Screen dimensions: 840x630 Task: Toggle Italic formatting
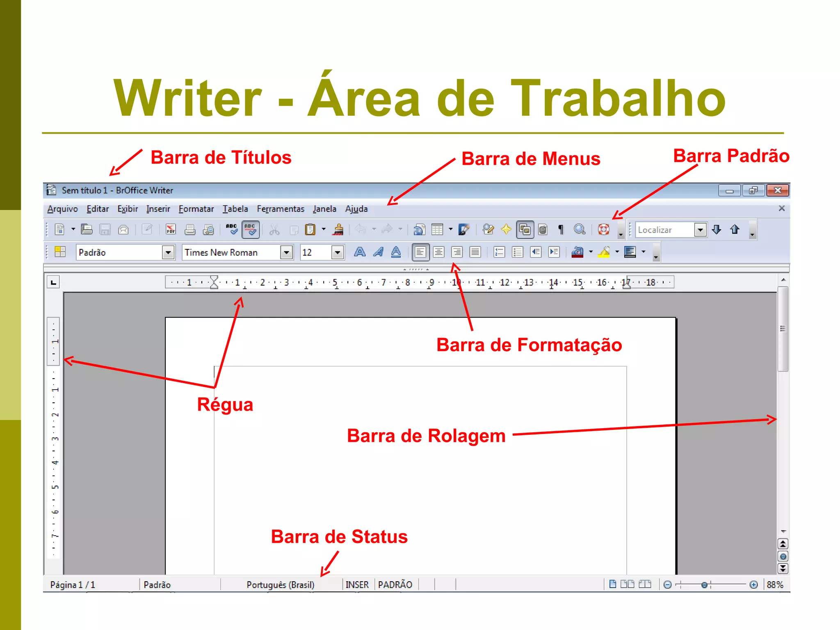[378, 252]
